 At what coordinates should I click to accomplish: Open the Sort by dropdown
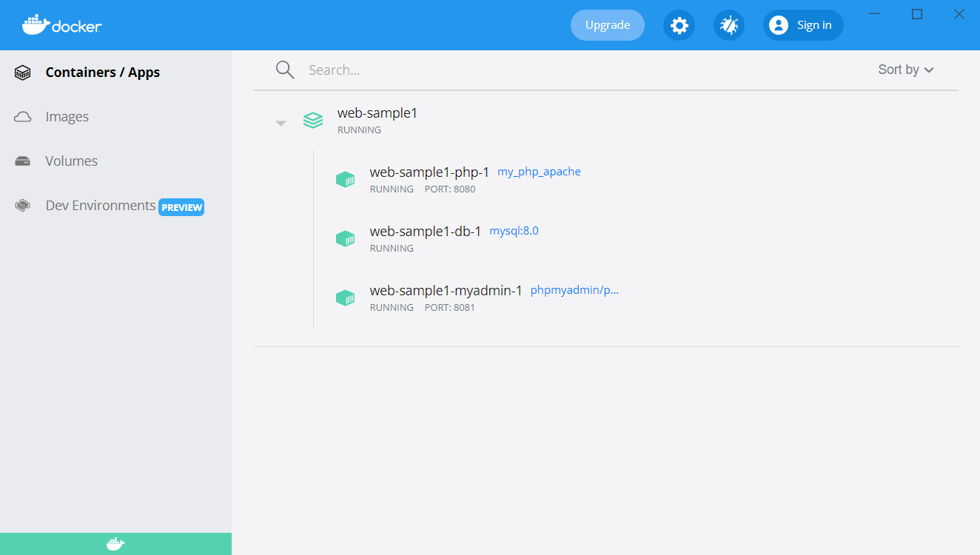tap(906, 70)
